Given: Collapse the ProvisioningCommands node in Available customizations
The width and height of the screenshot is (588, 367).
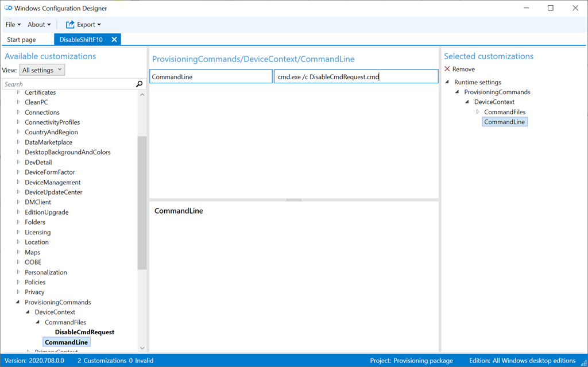Looking at the screenshot, I should coord(18,302).
